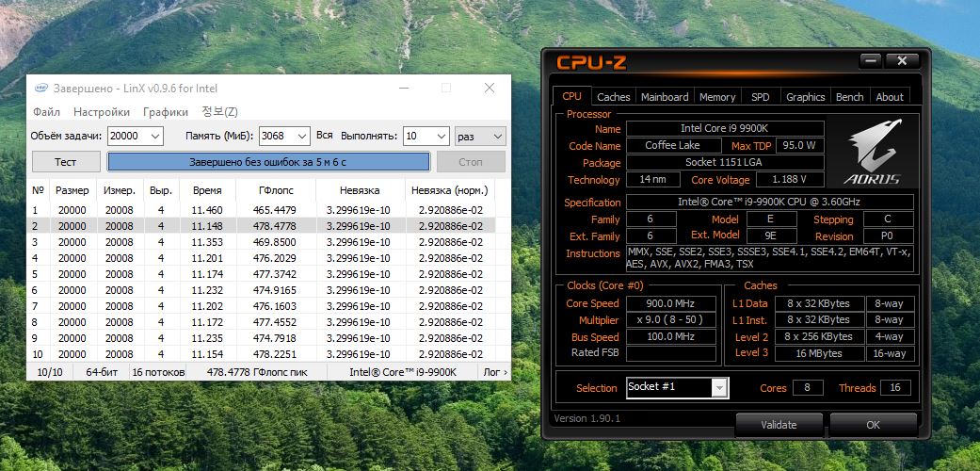This screenshot has width=980, height=471.
Task: Click the completed progress bar in LinX
Action: 268,162
